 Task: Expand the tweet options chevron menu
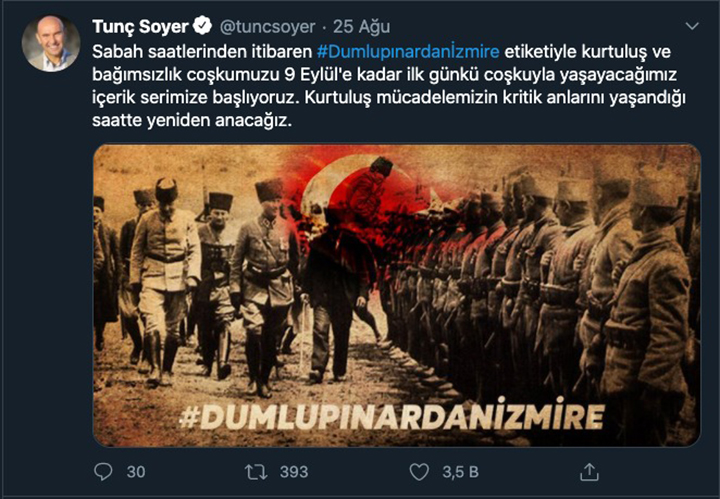click(692, 26)
